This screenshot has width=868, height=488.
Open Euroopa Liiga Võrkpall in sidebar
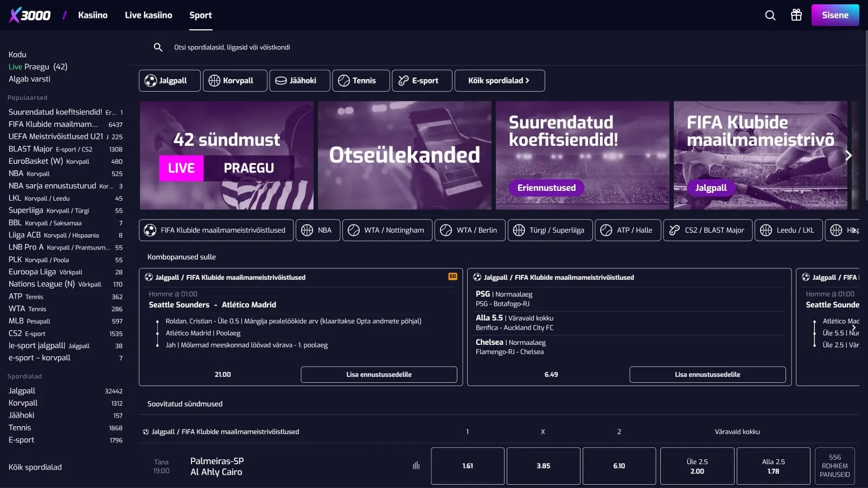(x=66, y=272)
